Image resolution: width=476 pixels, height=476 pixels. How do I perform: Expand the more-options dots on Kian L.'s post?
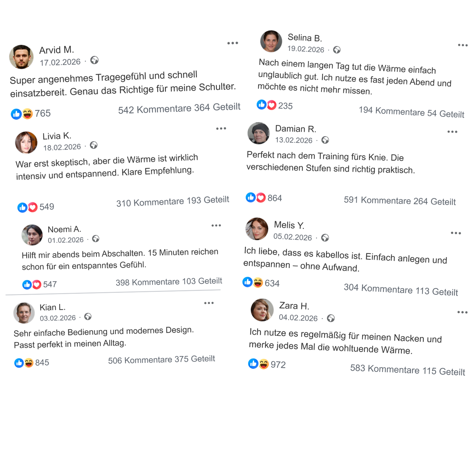click(209, 303)
